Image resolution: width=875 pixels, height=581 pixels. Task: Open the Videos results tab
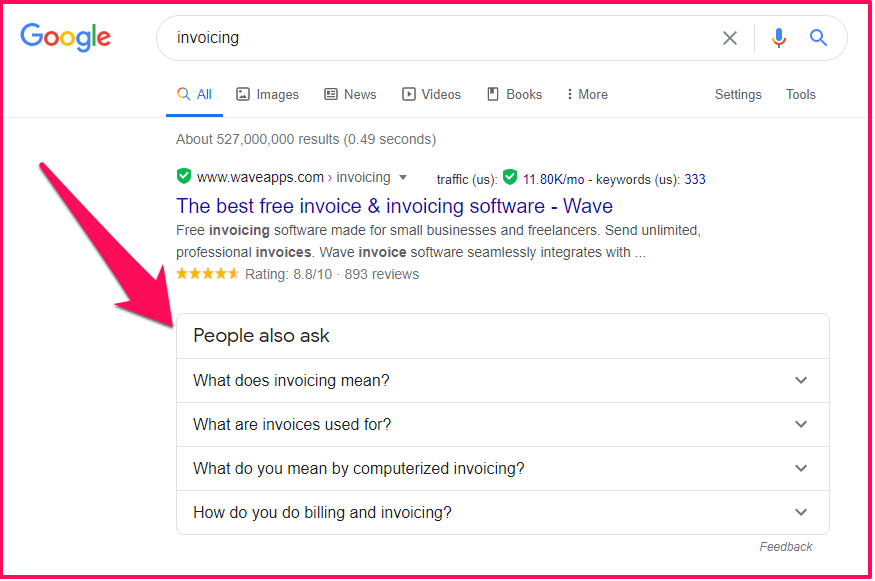pyautogui.click(x=431, y=94)
